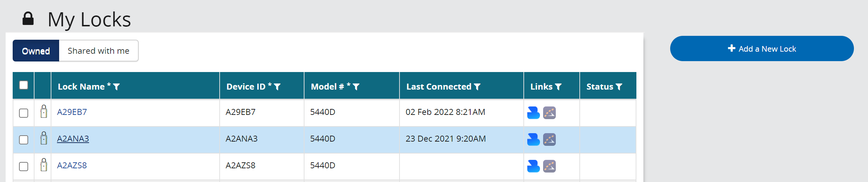868x182 pixels.
Task: Switch to the Shared with me tab
Action: coord(99,51)
